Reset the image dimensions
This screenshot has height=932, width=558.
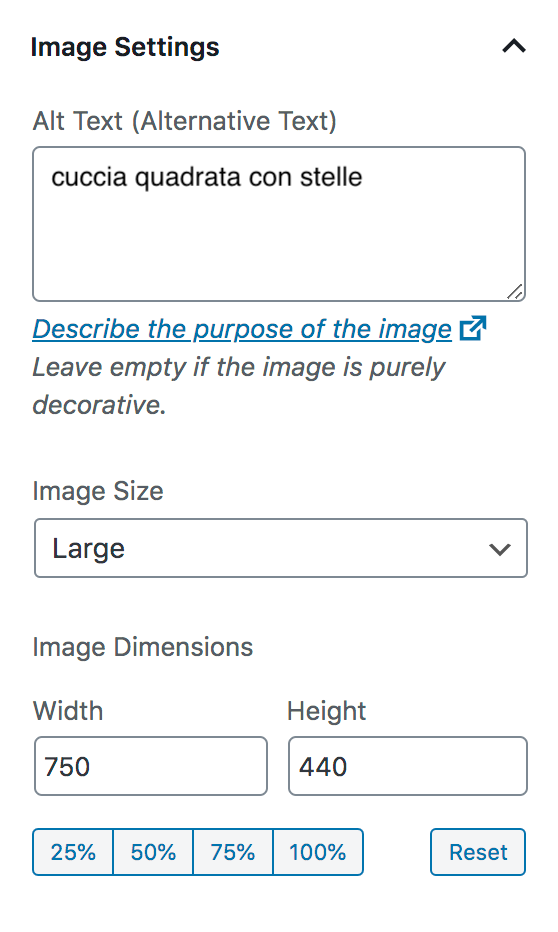point(478,852)
